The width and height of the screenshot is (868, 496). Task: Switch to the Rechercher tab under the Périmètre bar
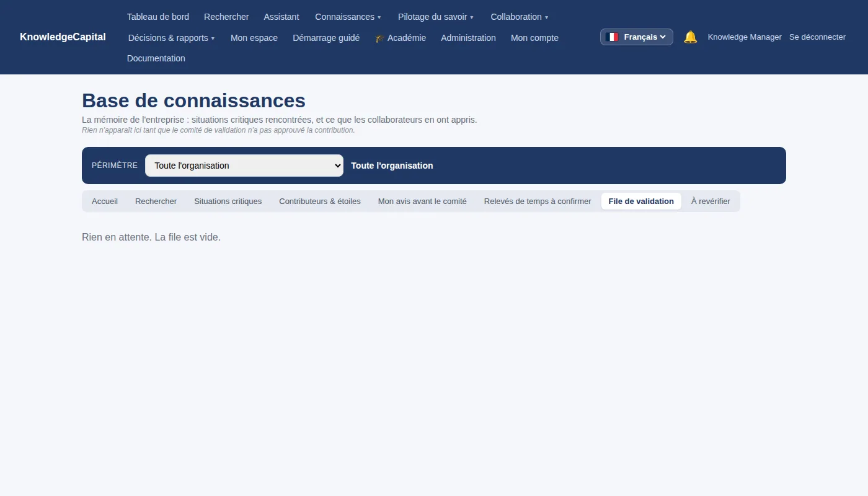pos(156,201)
